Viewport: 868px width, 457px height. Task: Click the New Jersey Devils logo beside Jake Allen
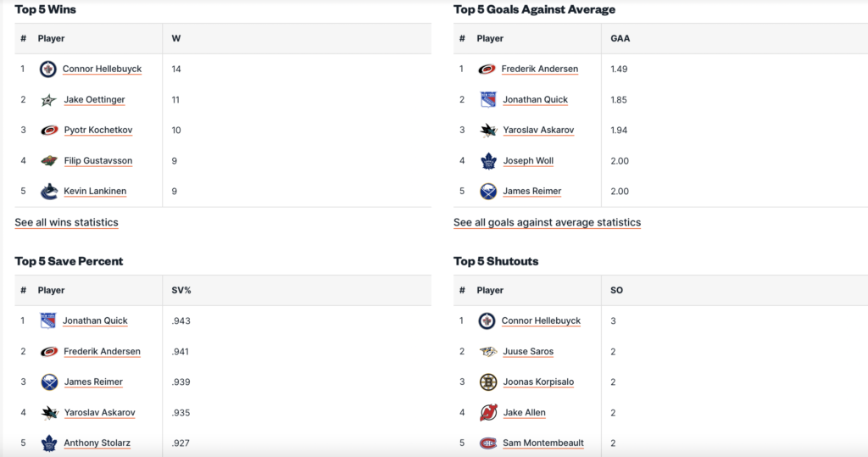487,413
